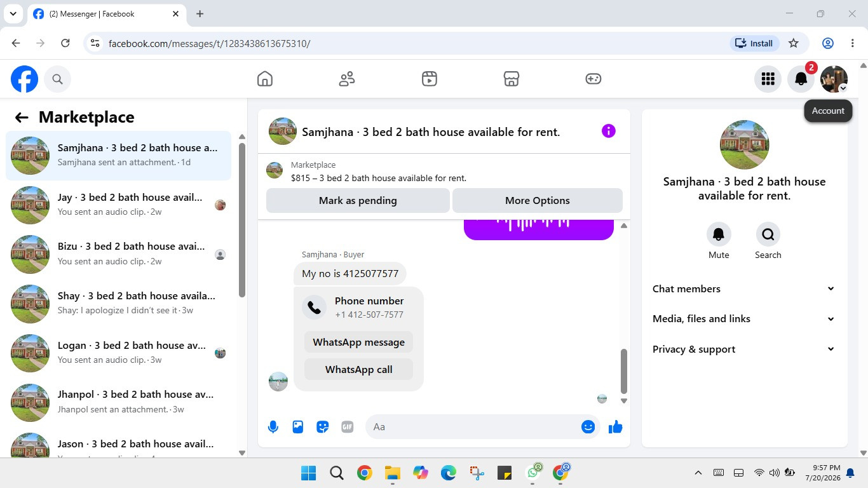Click the phone icon in phone number card

314,308
